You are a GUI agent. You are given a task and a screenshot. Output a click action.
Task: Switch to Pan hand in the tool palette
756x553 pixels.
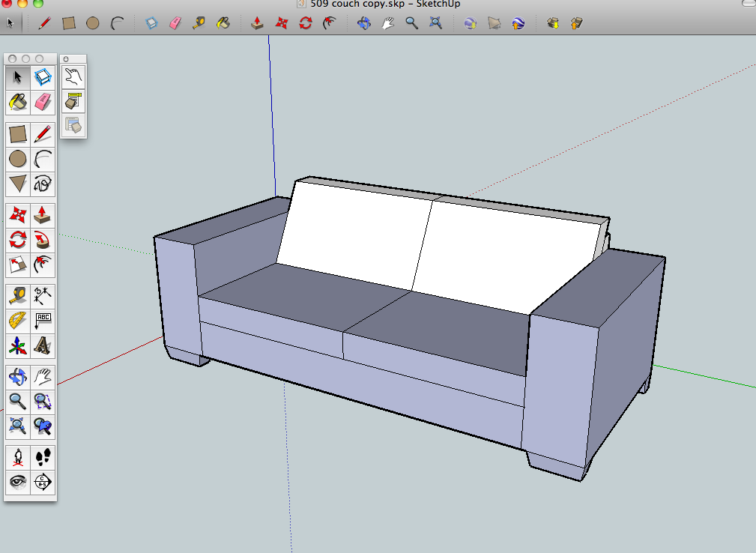coord(43,377)
